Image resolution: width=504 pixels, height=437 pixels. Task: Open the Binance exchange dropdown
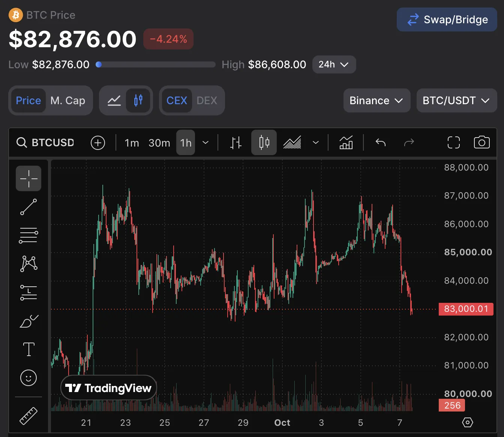tap(376, 100)
